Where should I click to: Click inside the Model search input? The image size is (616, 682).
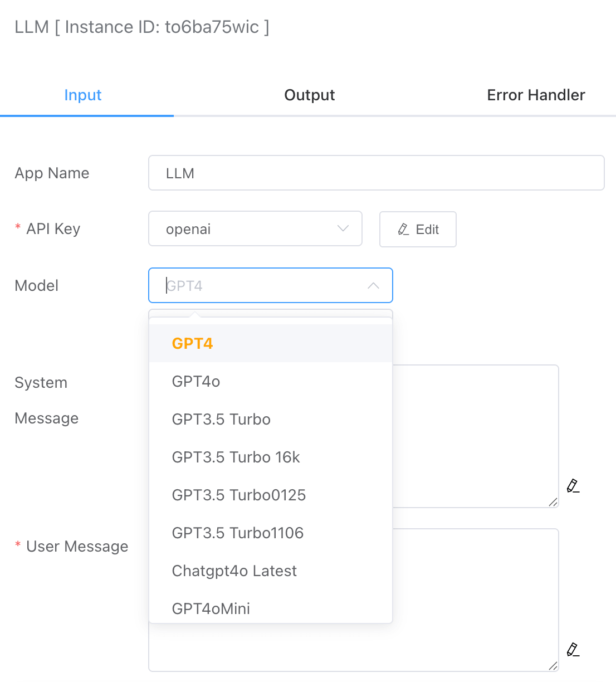point(262,286)
